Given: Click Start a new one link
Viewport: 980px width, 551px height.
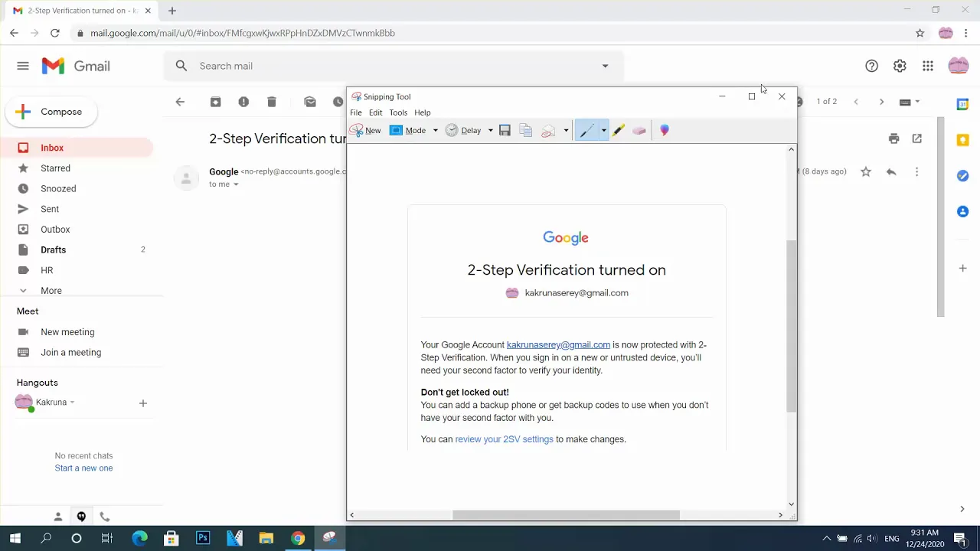Looking at the screenshot, I should (83, 468).
